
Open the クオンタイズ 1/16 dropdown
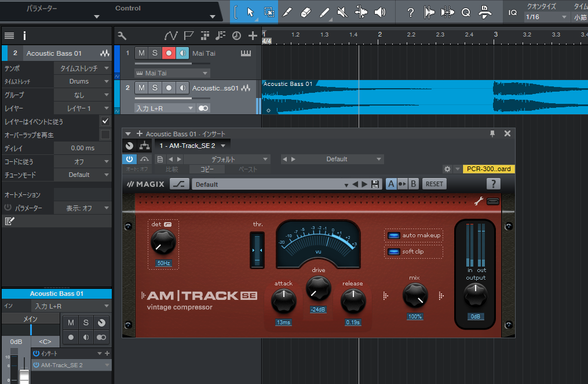pyautogui.click(x=546, y=17)
